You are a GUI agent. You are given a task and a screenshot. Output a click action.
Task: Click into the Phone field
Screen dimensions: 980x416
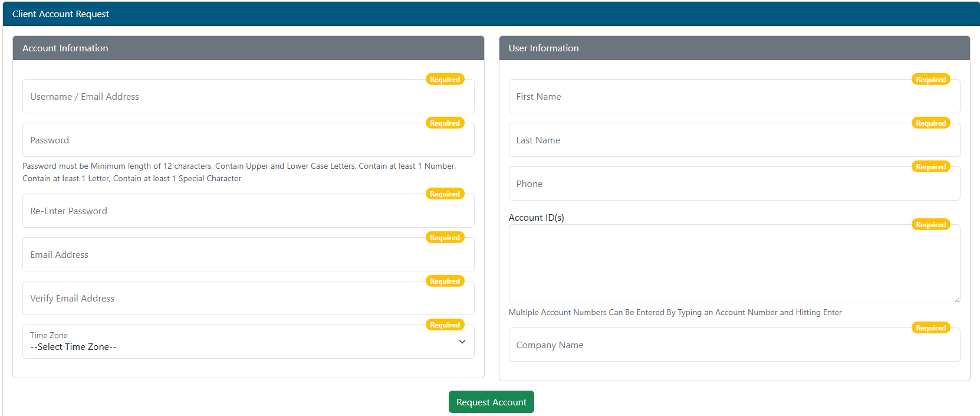click(734, 184)
